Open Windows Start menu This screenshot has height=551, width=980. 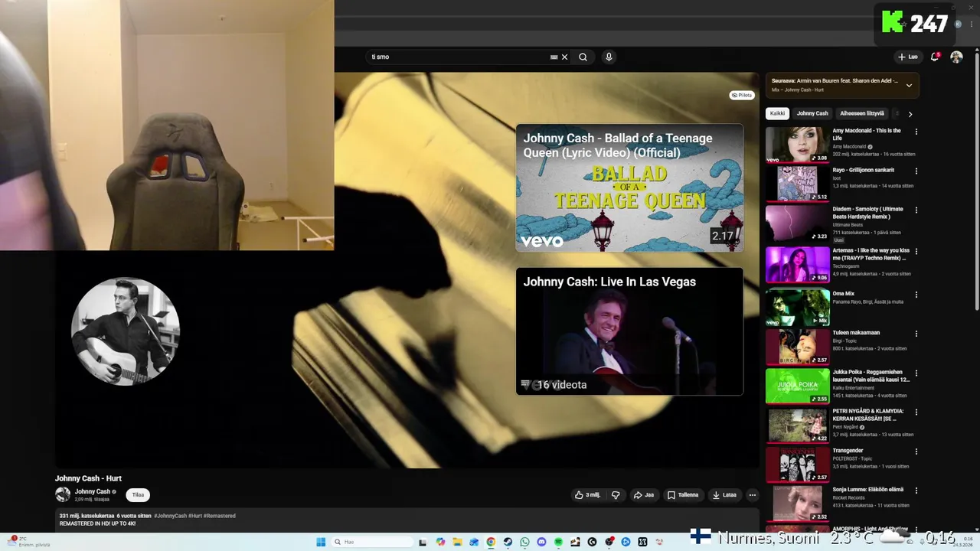click(321, 542)
